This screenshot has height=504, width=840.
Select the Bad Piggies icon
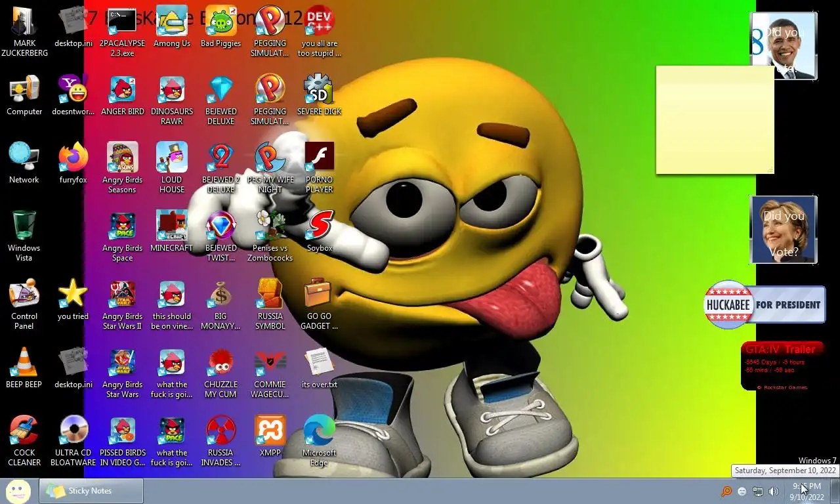coord(220,26)
